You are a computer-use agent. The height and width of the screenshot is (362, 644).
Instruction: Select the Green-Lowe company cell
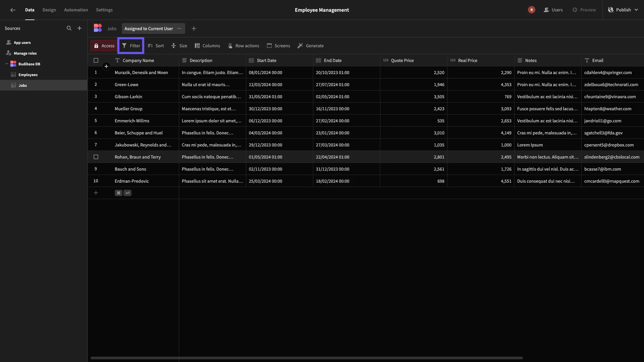[x=145, y=84]
